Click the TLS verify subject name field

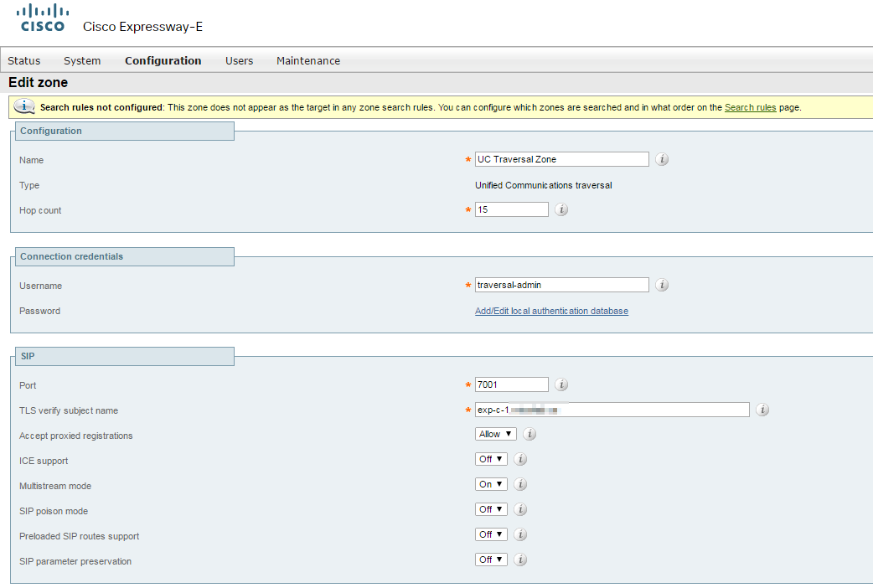[612, 410]
